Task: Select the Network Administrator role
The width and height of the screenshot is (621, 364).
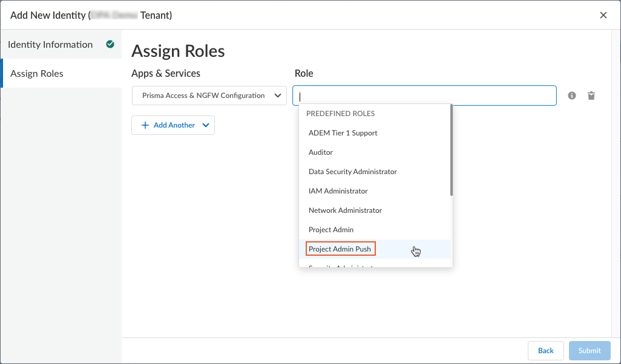Action: (x=345, y=210)
